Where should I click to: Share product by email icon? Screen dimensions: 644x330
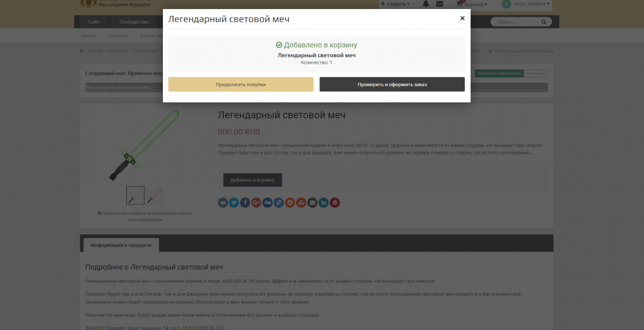pyautogui.click(x=312, y=203)
